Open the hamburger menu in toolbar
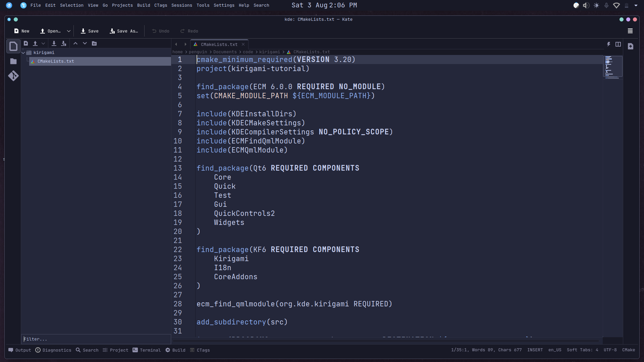The height and width of the screenshot is (362, 644). (630, 31)
